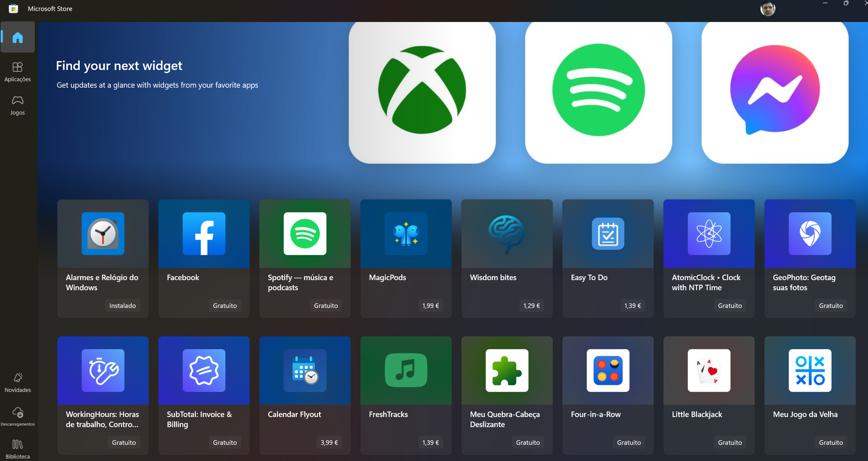Buy Wisdom bites for 1,29 €
This screenshot has width=868, height=461.
[531, 305]
